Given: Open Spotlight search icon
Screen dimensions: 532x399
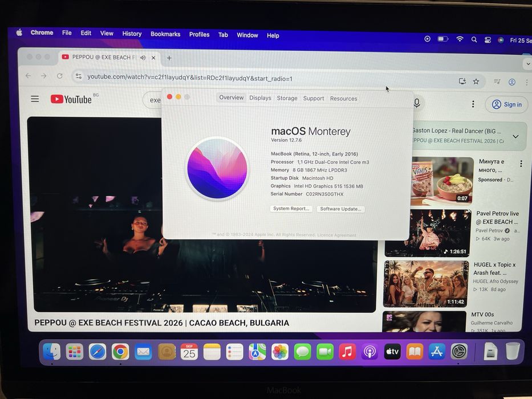Looking at the screenshot, I should 474,40.
